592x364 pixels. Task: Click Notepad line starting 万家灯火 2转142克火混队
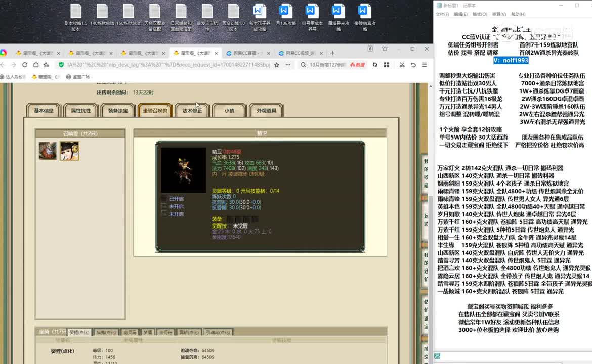click(x=500, y=168)
